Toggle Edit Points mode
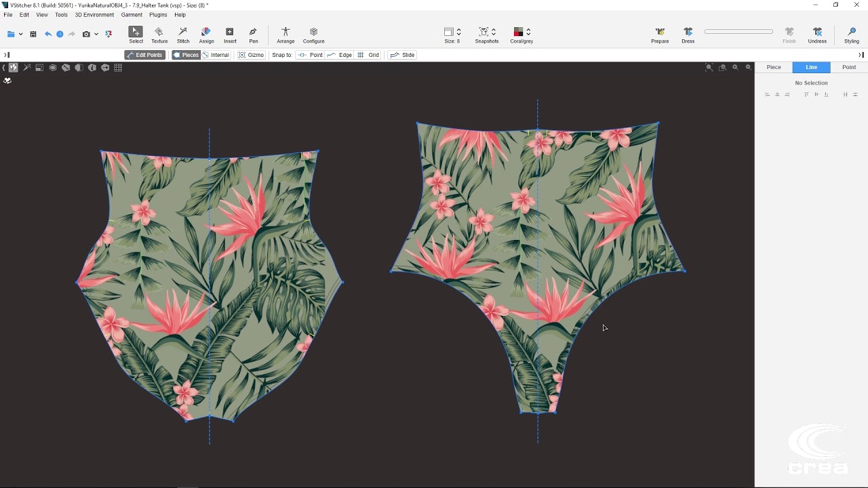868x488 pixels. [x=145, y=55]
